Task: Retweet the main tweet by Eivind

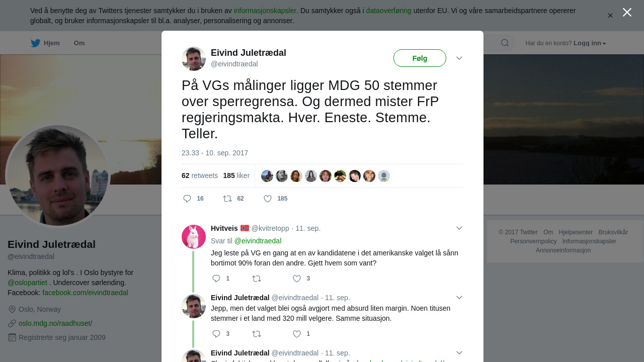Action: 227,199
